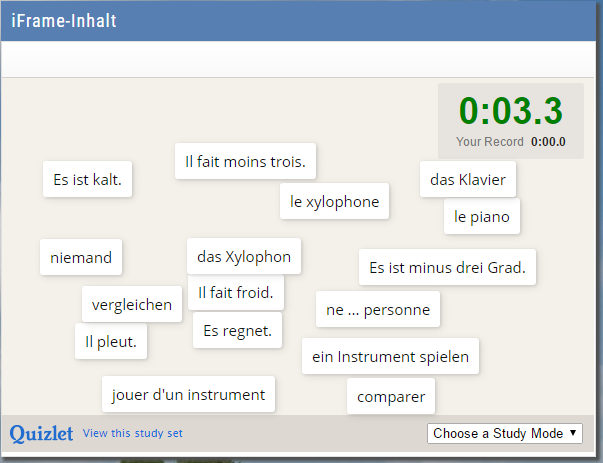Click the Quizlet logo
Viewport: 603px width, 463px height.
pos(41,434)
